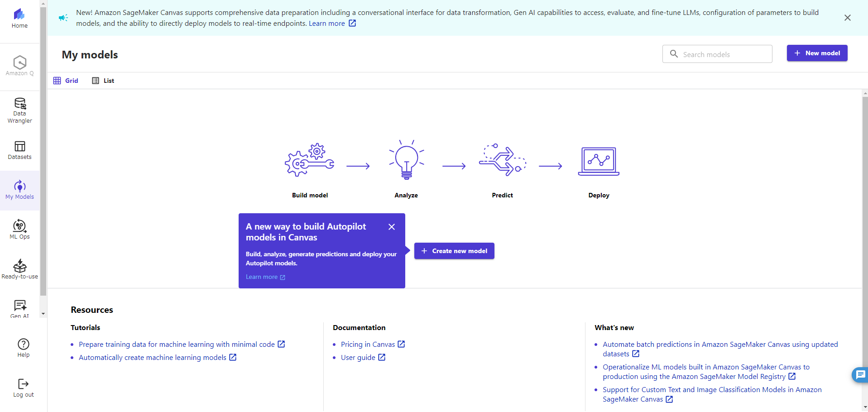Select My Models in the sidebar
868x412 pixels.
coord(19,190)
